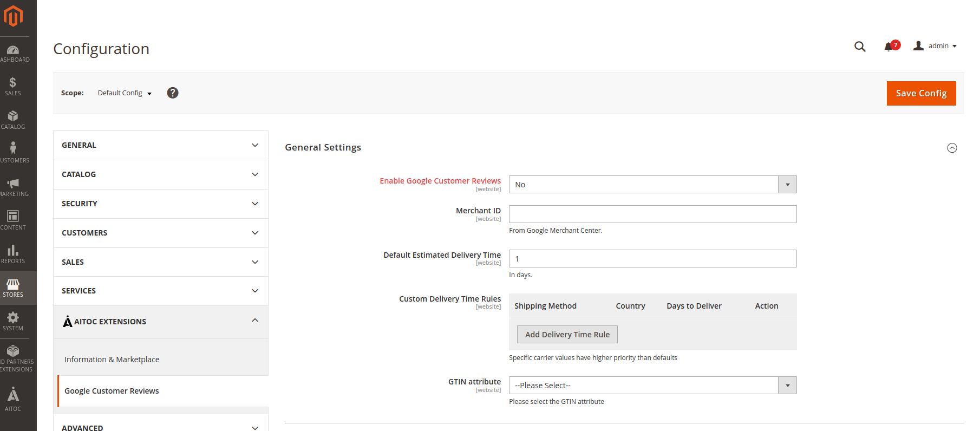980x431 pixels.
Task: Open the Default Config scope switcher
Action: point(125,93)
